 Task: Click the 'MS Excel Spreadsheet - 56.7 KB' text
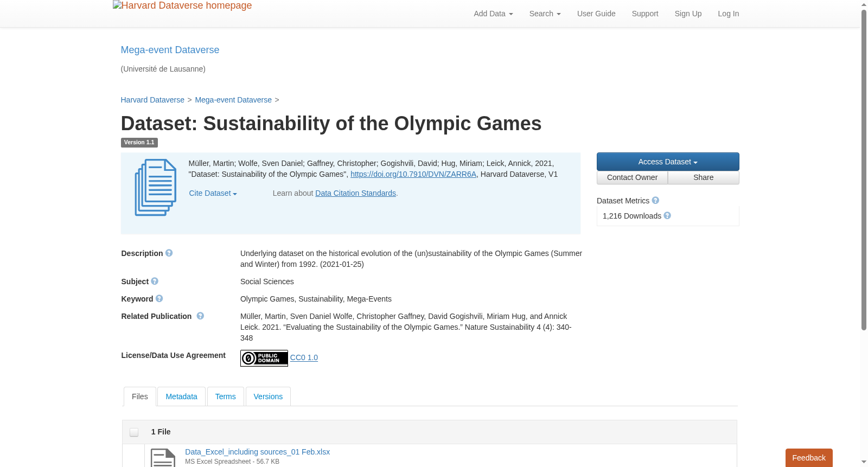click(x=232, y=462)
